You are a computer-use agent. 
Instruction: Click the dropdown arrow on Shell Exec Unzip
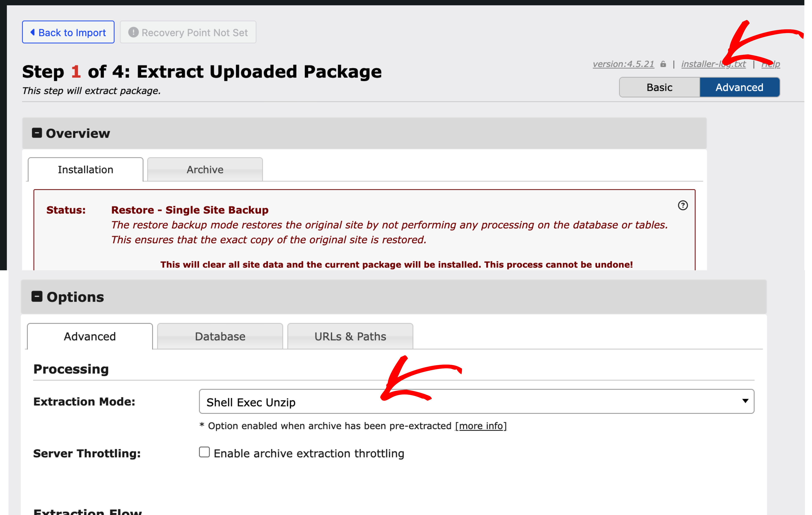tap(745, 401)
